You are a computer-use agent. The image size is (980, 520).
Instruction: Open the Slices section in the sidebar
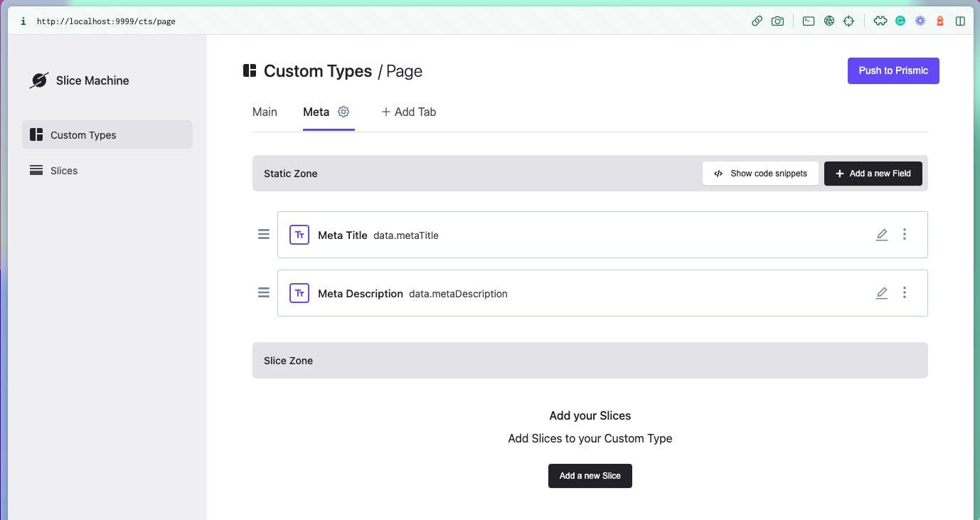[64, 170]
